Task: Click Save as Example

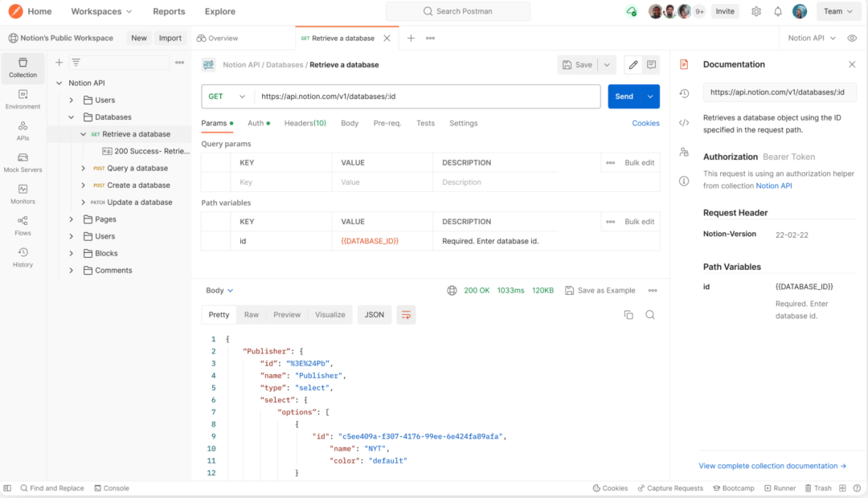Action: 600,291
